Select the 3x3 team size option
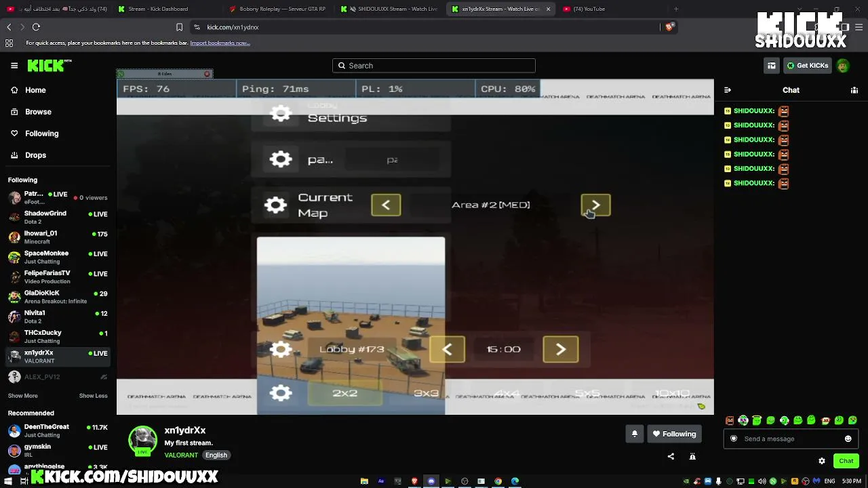 [426, 393]
